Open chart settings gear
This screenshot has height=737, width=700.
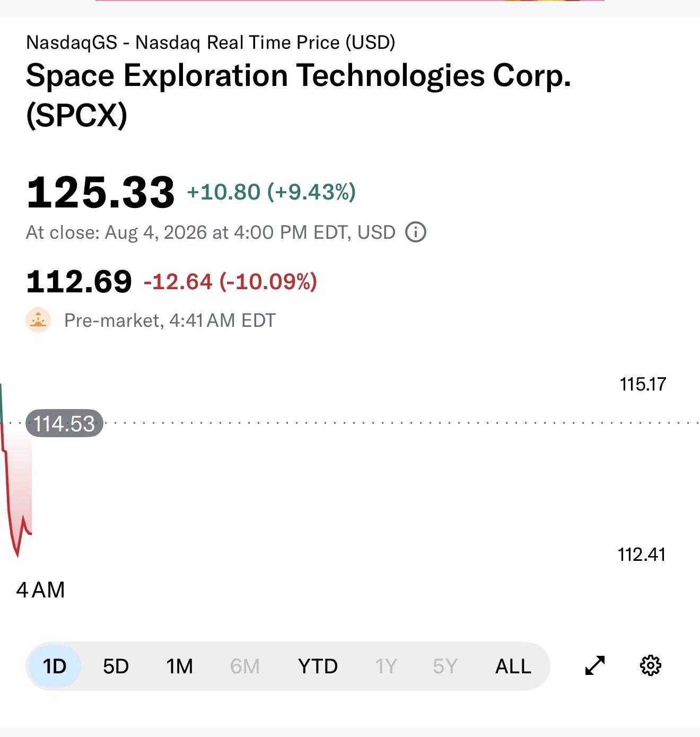pyautogui.click(x=651, y=665)
